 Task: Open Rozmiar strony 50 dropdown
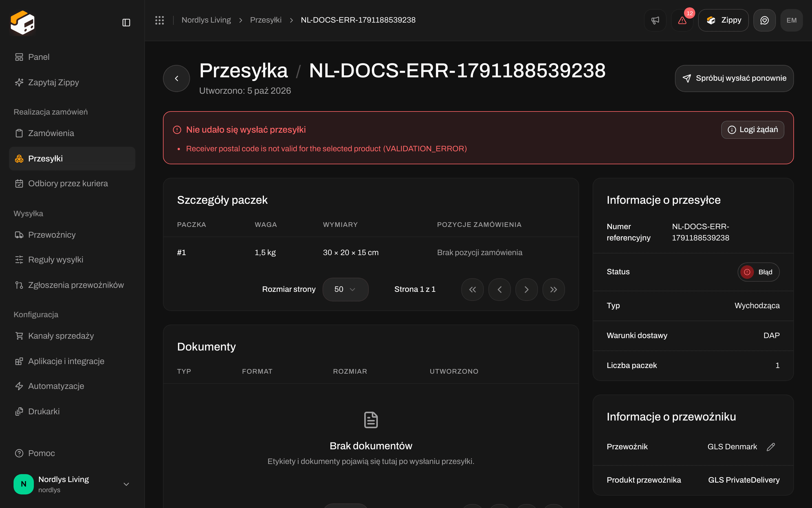(345, 289)
